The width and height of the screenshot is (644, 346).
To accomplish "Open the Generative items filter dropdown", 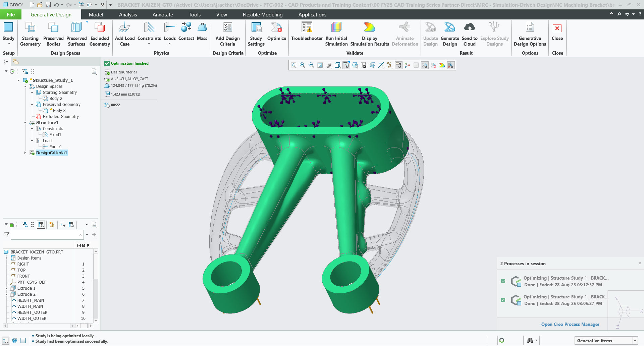I will [x=635, y=341].
